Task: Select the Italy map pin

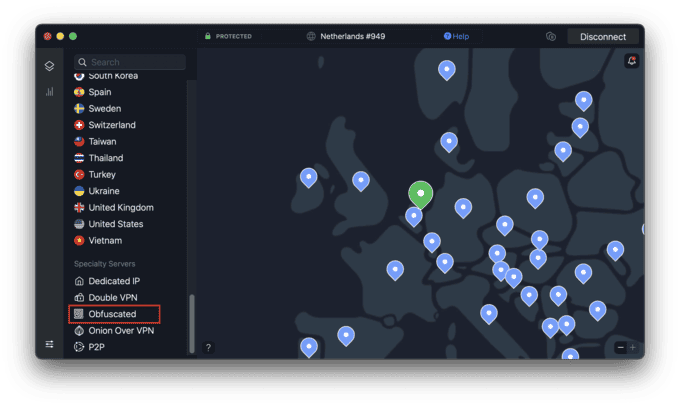Action: pos(489,314)
